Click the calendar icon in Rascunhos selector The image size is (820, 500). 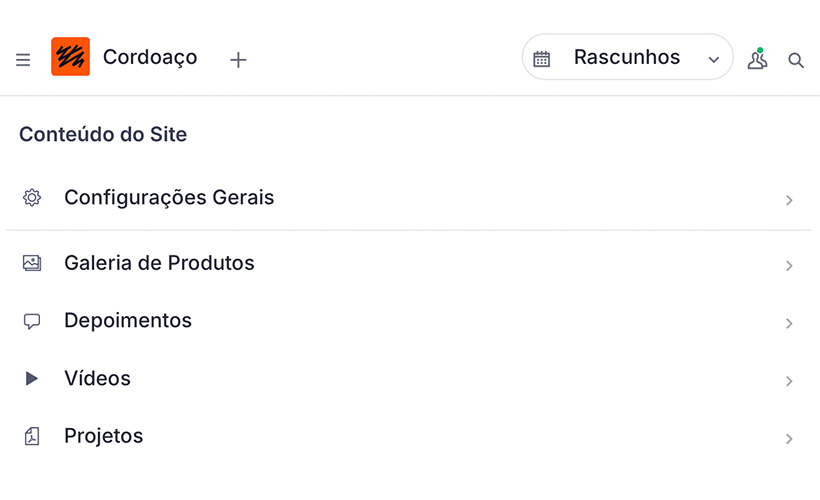point(542,59)
